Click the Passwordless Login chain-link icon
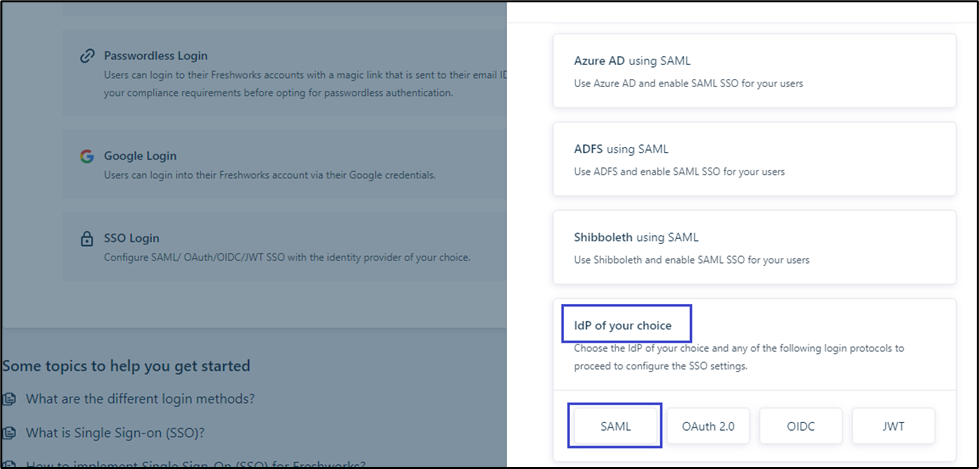The height and width of the screenshot is (469, 979). point(87,56)
